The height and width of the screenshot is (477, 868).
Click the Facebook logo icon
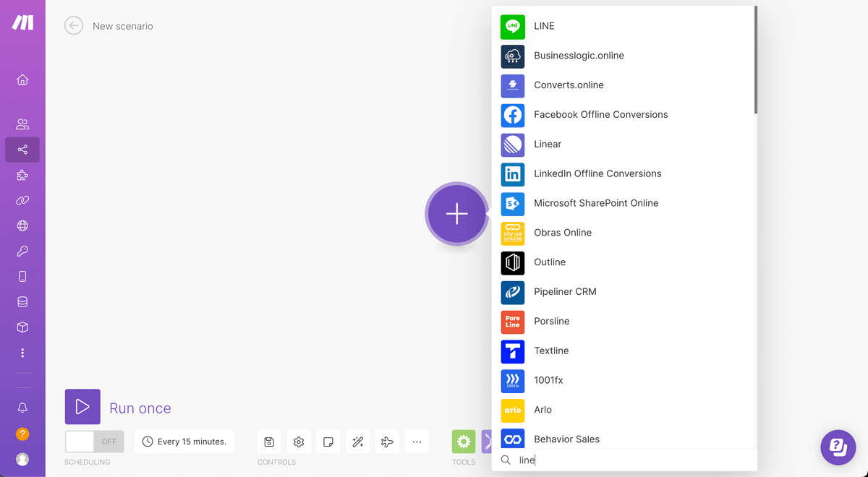point(513,114)
